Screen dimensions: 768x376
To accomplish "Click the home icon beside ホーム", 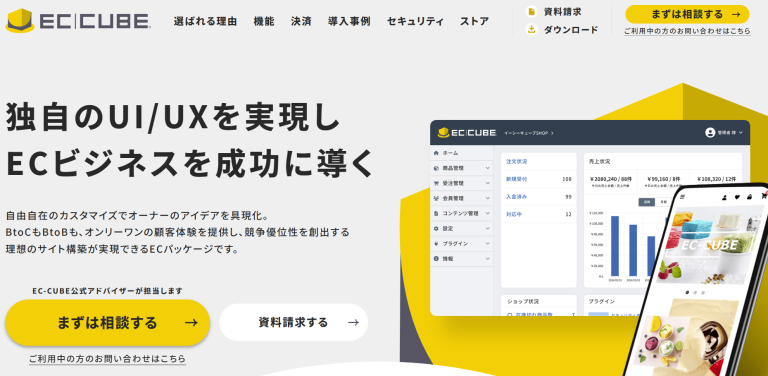I will point(436,153).
